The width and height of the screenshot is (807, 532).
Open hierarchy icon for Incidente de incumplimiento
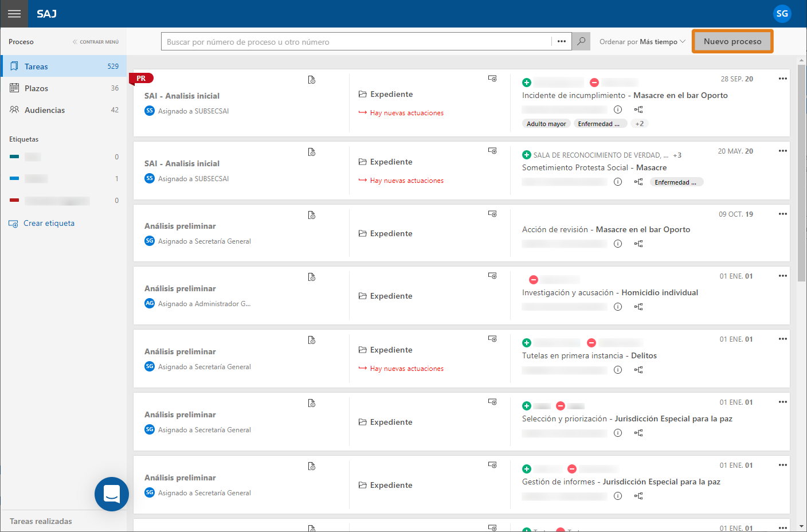(x=638, y=109)
